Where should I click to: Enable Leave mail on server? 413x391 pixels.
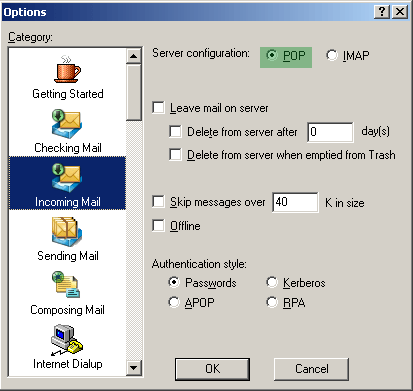pos(158,108)
